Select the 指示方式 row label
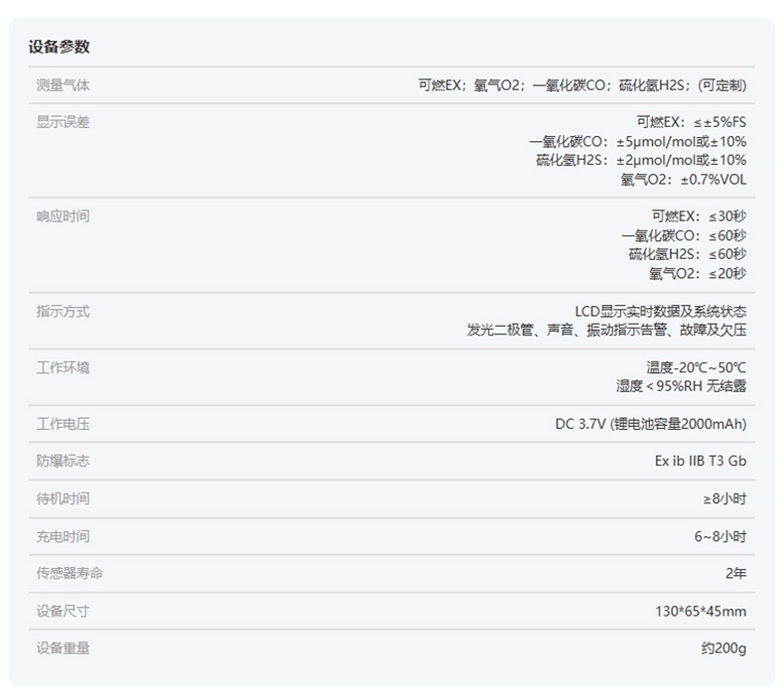 pyautogui.click(x=63, y=312)
